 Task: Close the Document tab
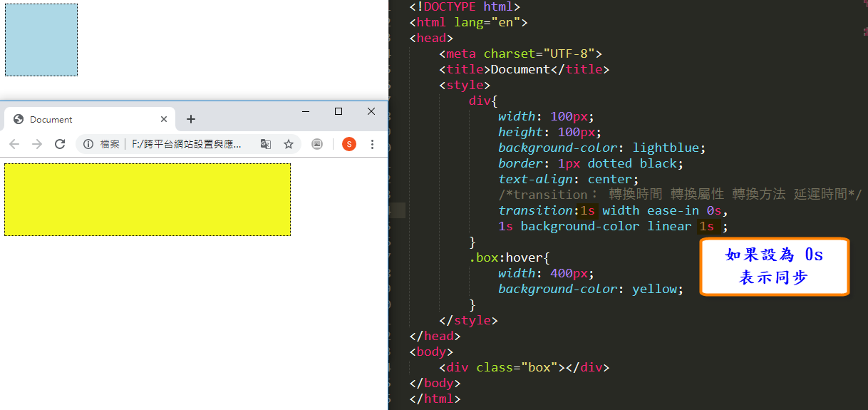pyautogui.click(x=164, y=119)
